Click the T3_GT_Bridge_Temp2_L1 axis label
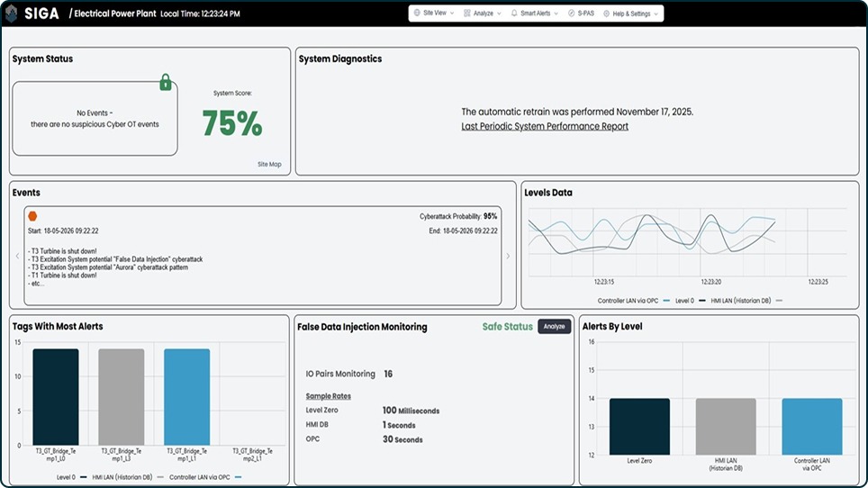 tap(252, 455)
